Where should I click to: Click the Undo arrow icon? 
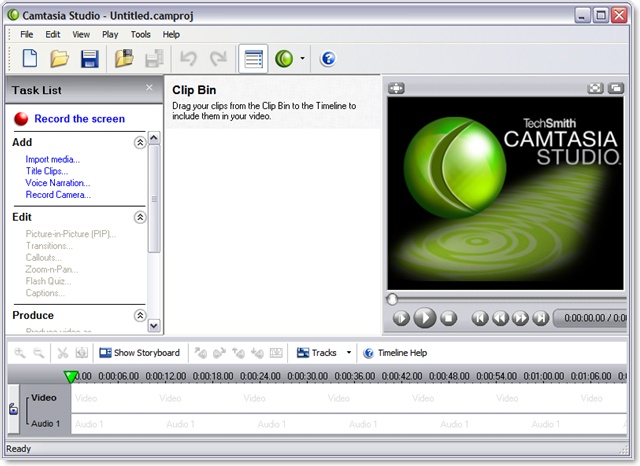188,59
